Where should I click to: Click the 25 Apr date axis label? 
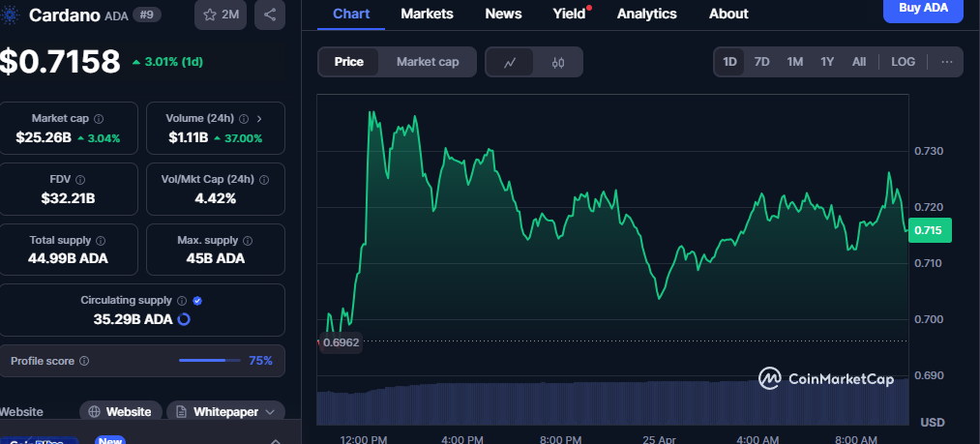(660, 438)
